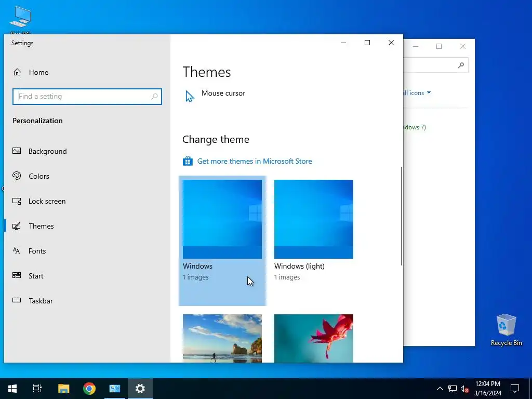
Task: Open Task View from the taskbar
Action: tap(37, 389)
